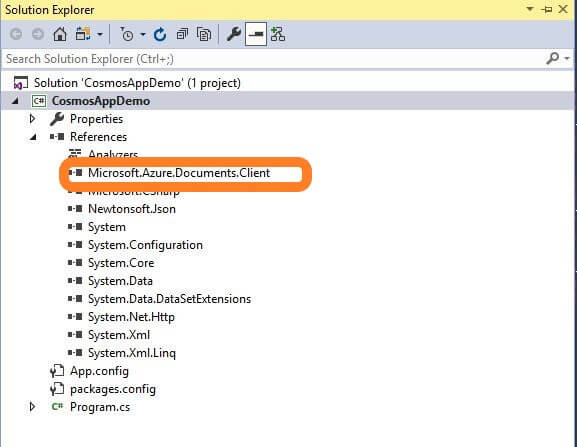The image size is (577, 447).
Task: Select the System reference
Action: 107,227
